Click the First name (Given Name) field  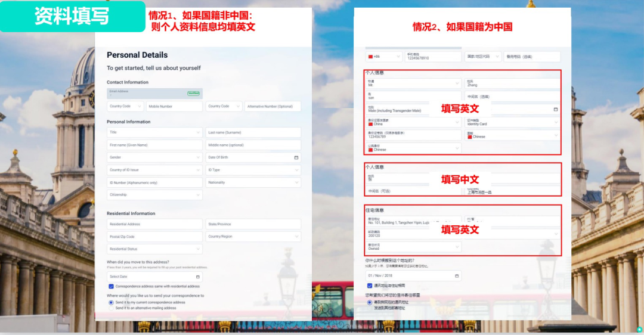pos(154,145)
